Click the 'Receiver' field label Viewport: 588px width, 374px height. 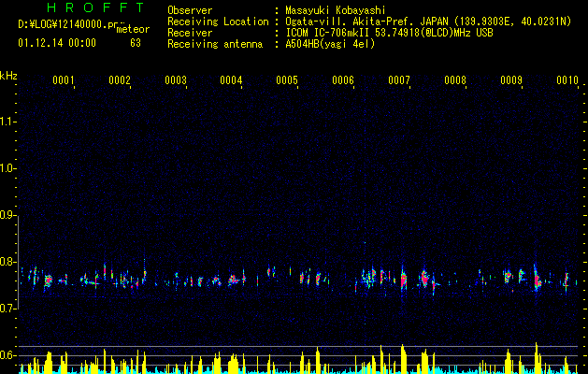coord(190,33)
